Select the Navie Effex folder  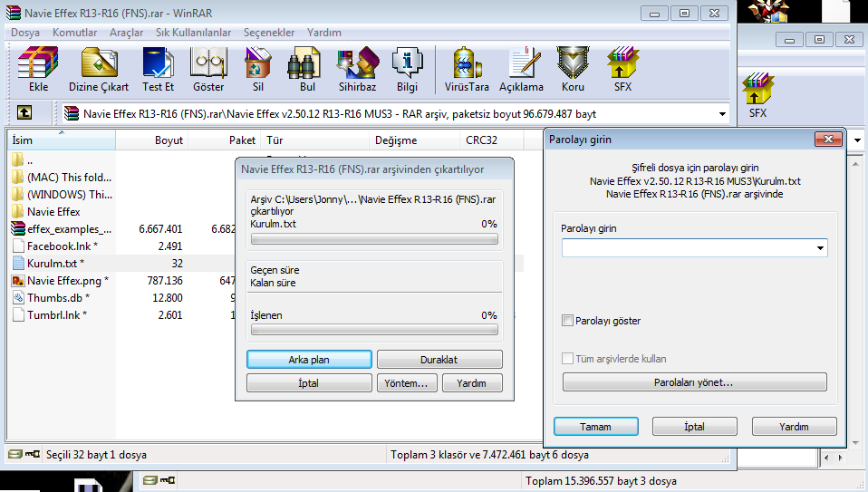pyautogui.click(x=46, y=211)
